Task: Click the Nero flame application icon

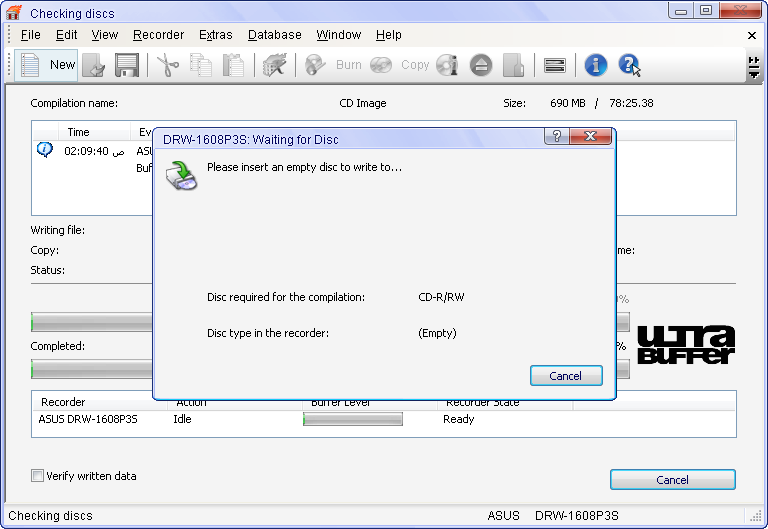Action: tap(14, 12)
